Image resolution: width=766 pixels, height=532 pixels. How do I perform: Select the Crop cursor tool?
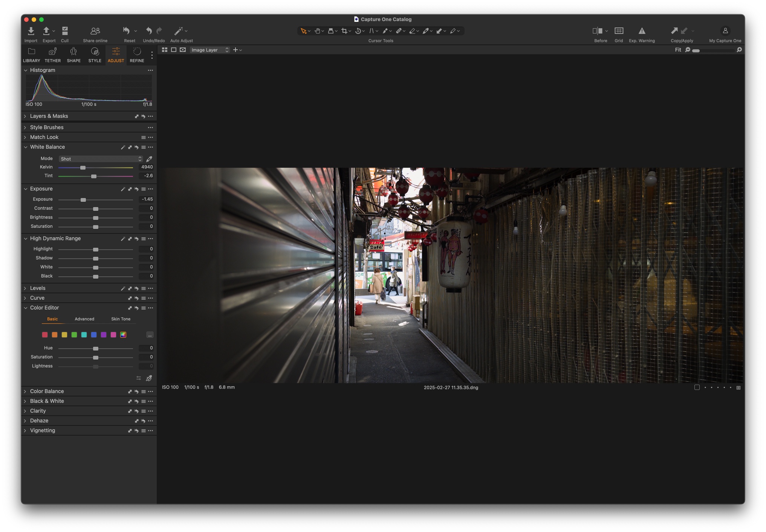(x=344, y=31)
